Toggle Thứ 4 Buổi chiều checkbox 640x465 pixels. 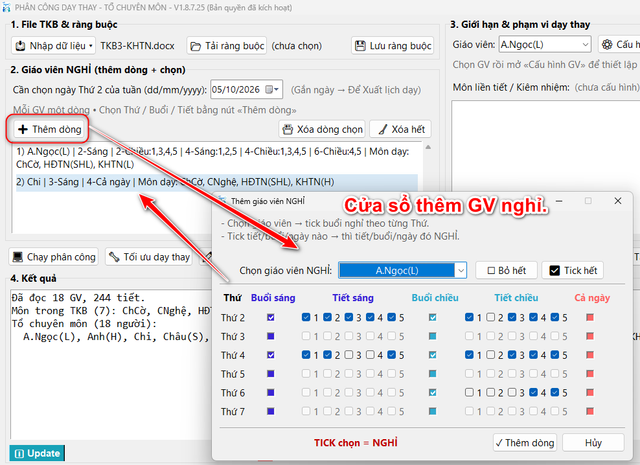point(433,355)
